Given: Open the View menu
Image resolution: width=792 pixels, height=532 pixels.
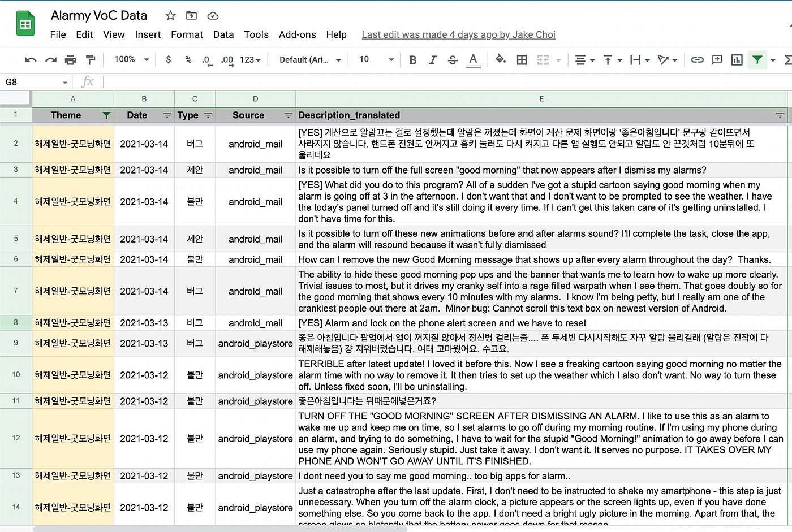Looking at the screenshot, I should pos(114,34).
